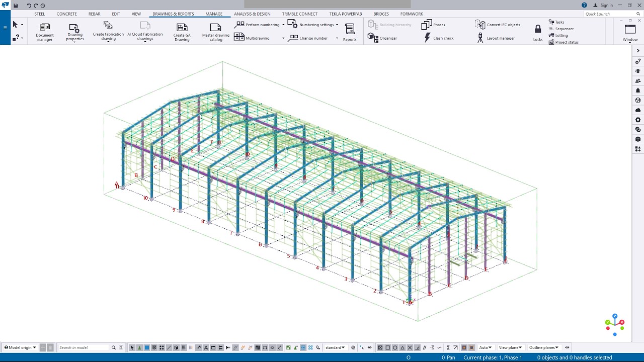The height and width of the screenshot is (362, 644).
Task: Open the bell notifications side panel
Action: (x=638, y=90)
